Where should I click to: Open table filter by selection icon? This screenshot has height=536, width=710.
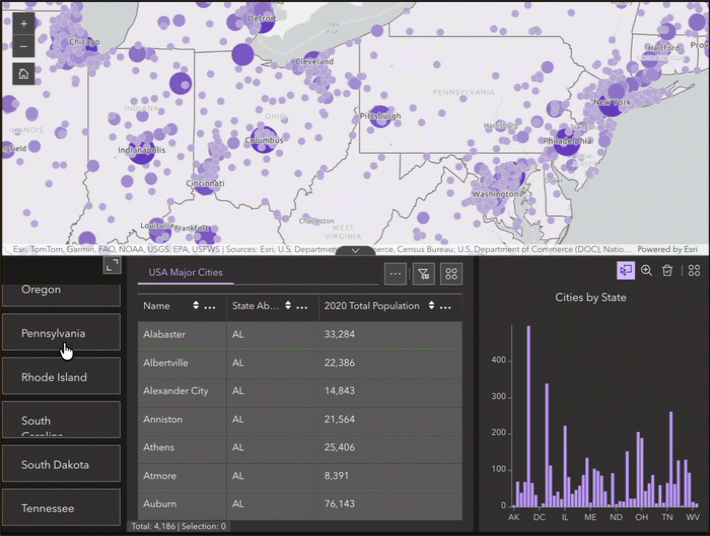(423, 274)
